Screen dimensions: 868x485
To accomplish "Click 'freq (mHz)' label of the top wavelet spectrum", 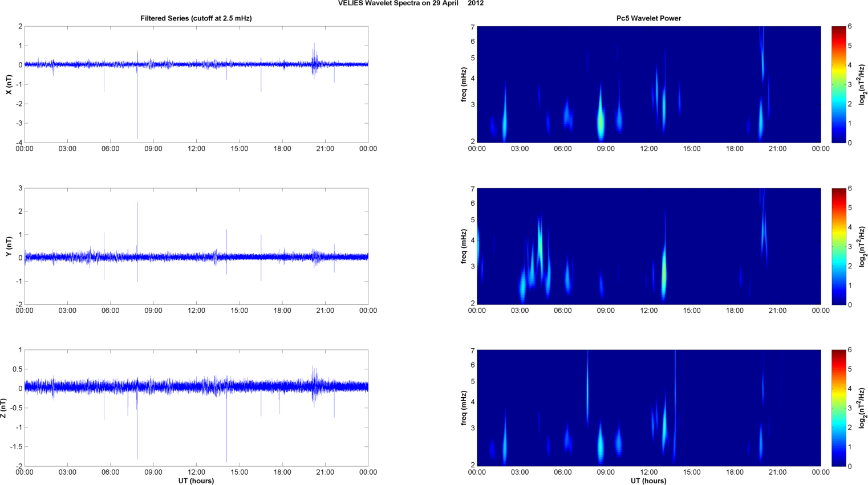I will click(x=464, y=84).
